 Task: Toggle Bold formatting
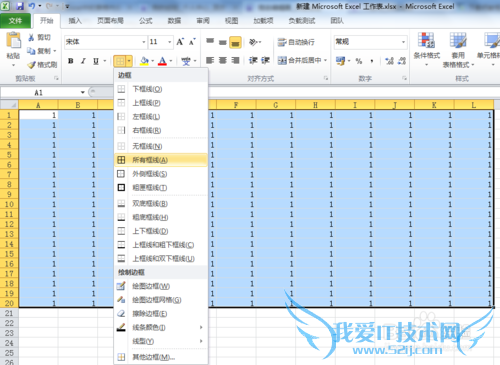(71, 61)
